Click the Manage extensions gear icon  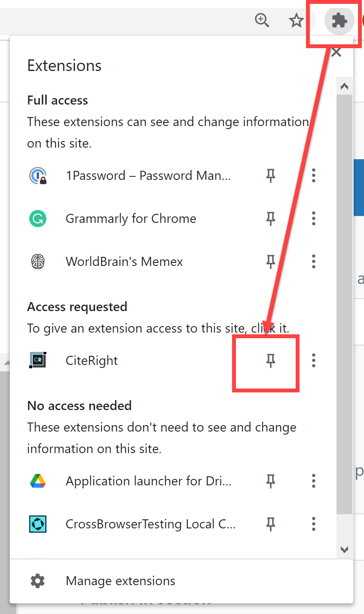(x=38, y=581)
